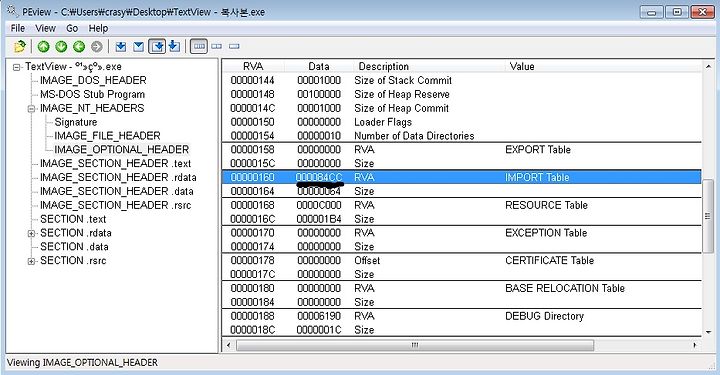Click the horizontal scrollbar right arrow

tap(695, 345)
